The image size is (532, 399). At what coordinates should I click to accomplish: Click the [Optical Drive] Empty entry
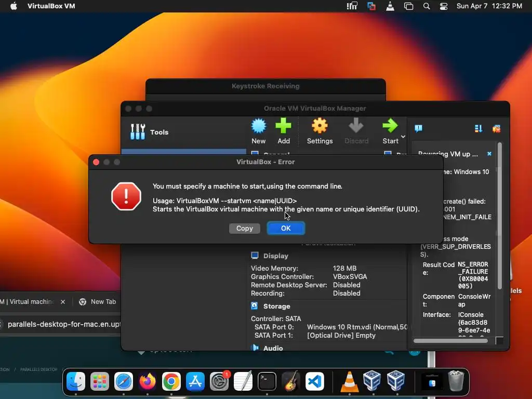click(341, 335)
